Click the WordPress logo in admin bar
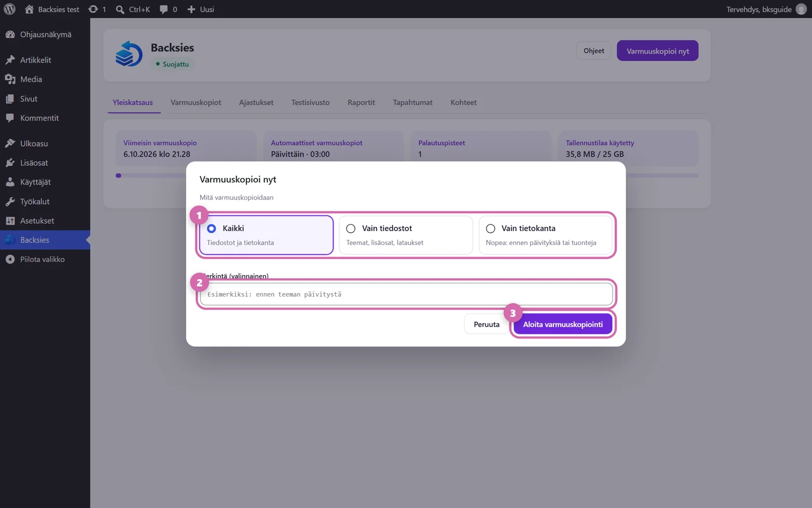Image resolution: width=812 pixels, height=508 pixels. pos(9,9)
